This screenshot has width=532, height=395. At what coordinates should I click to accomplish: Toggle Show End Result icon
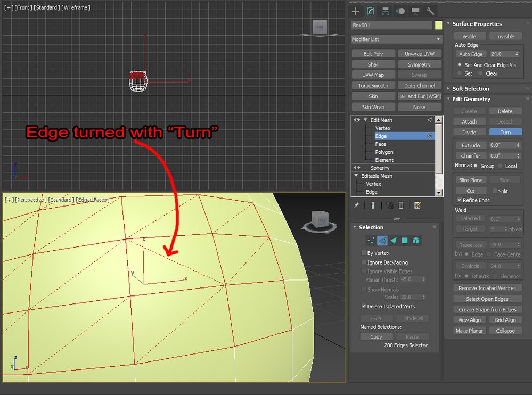373,205
